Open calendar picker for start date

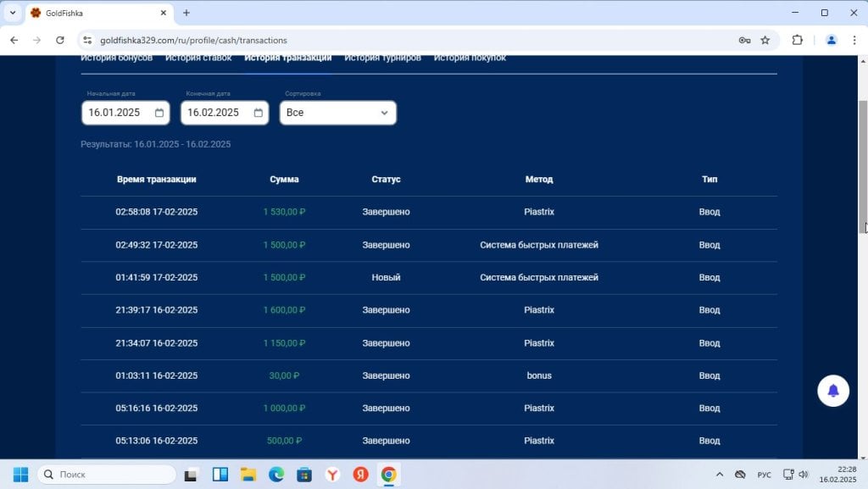point(159,113)
